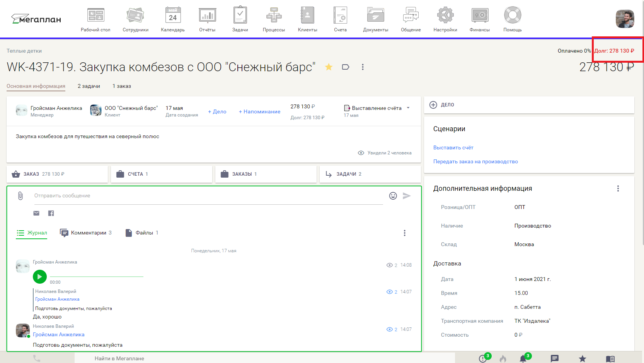Open the Календарь section
The height and width of the screenshot is (363, 644).
tap(173, 19)
